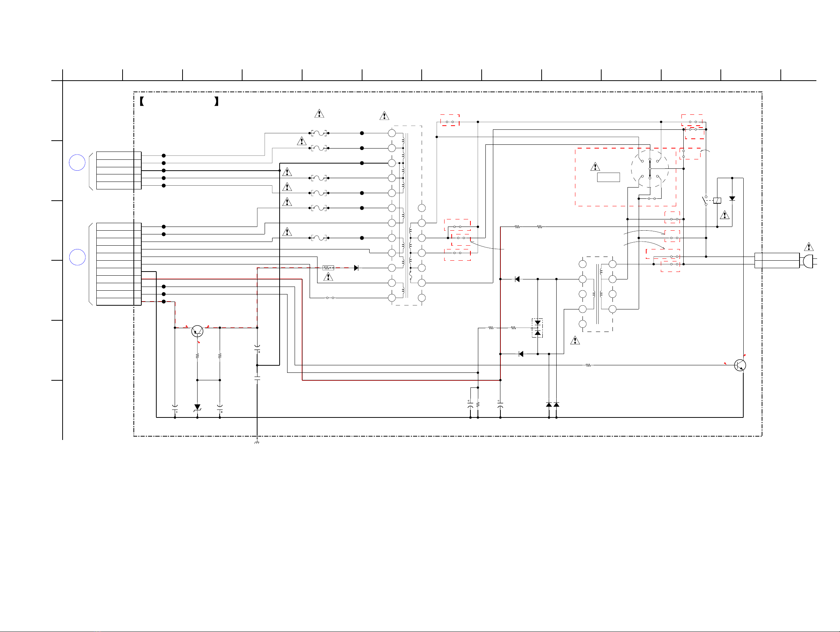Viewport: 840px width, 632px height.
Task: Select the transistor symbol at lower right
Action: tap(740, 365)
